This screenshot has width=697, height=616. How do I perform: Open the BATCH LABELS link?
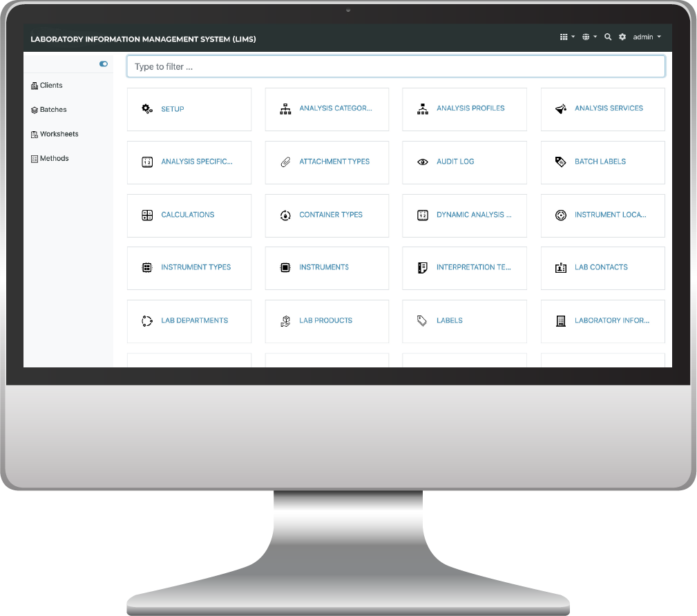600,162
